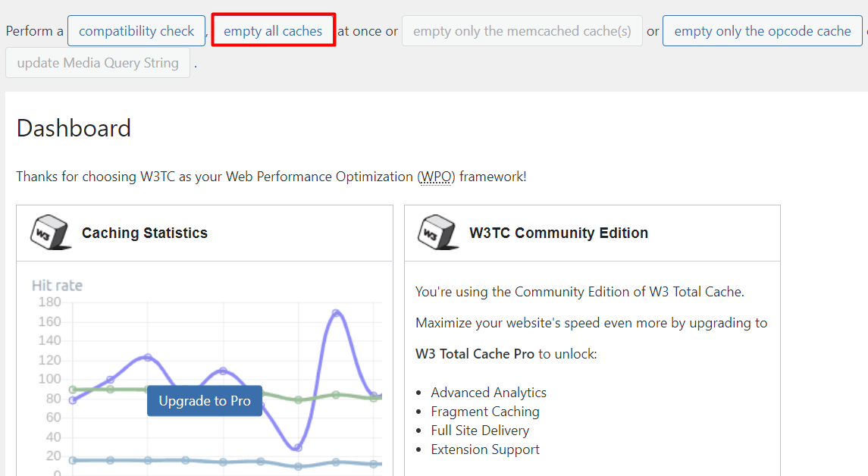Image resolution: width=868 pixels, height=476 pixels.
Task: Empty all caches at once
Action: click(x=273, y=31)
